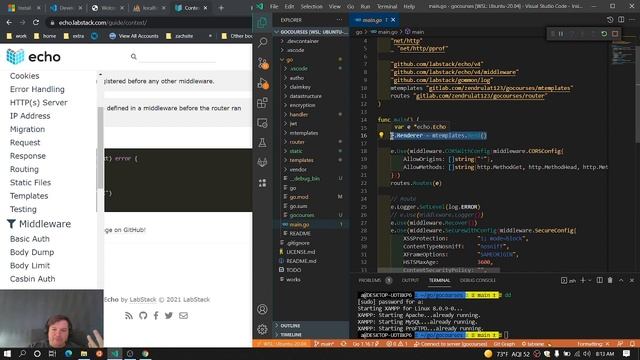The width and height of the screenshot is (640, 360).
Task: Open RSS feed icon in echo footer
Action: (x=129, y=316)
